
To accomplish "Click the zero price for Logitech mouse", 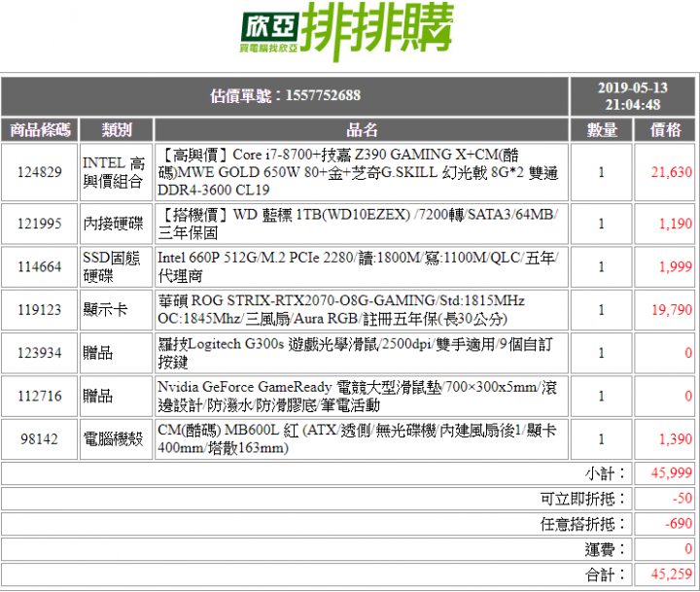I will pos(688,353).
